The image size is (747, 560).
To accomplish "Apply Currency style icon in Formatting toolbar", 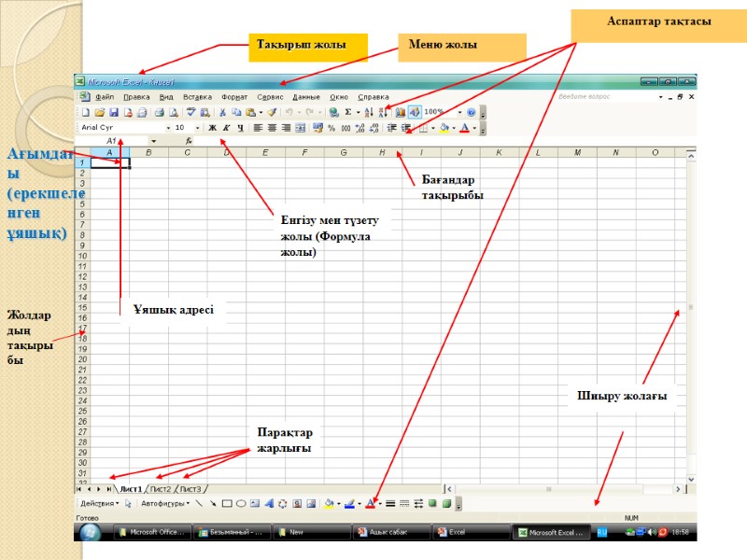I will tap(317, 128).
